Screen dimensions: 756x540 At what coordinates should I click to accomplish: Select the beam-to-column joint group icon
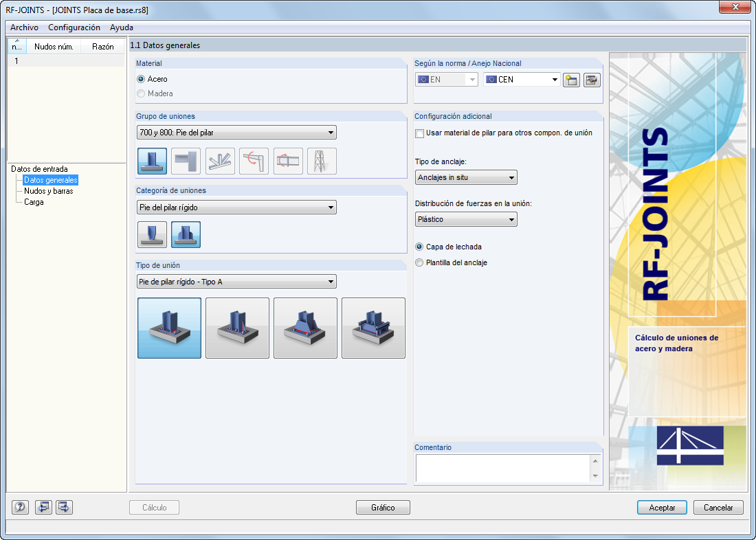186,161
